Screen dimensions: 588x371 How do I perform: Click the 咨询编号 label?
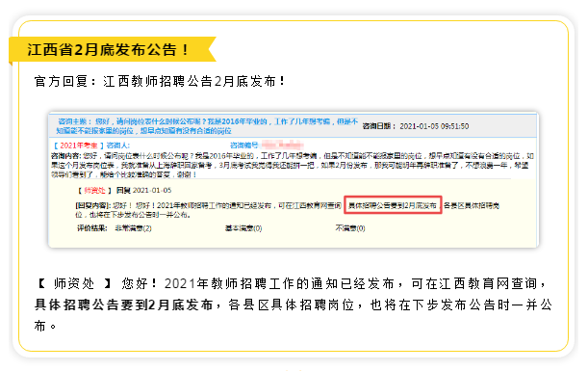(243, 146)
